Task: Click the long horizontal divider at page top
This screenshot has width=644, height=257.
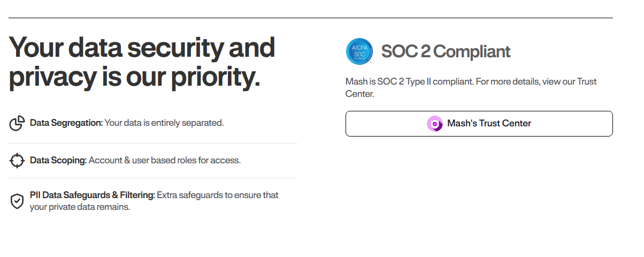Action: point(310,18)
